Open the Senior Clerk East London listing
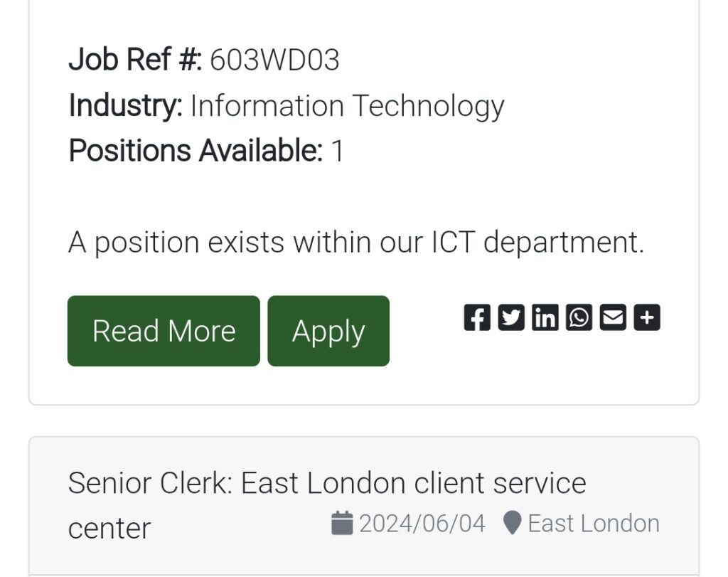The height and width of the screenshot is (577, 728). (327, 505)
